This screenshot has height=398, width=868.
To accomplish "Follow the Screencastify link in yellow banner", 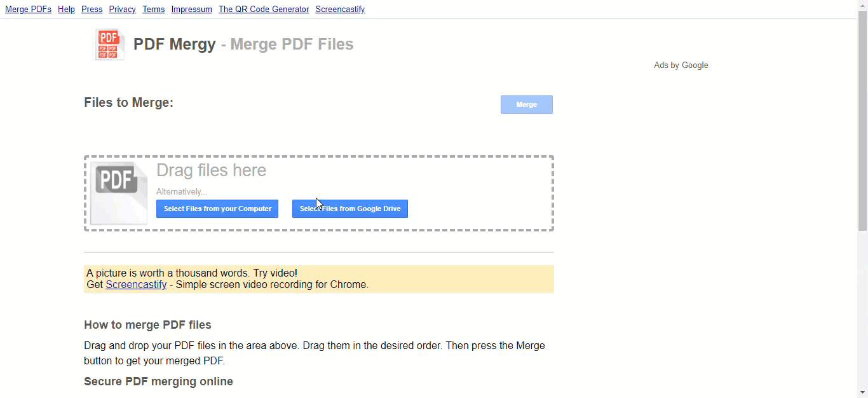I will [x=136, y=285].
